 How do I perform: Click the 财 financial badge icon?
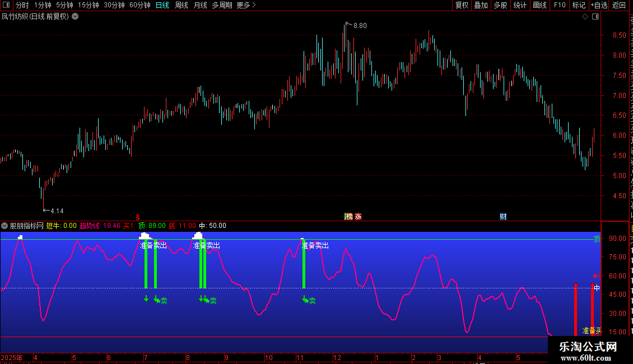point(503,217)
